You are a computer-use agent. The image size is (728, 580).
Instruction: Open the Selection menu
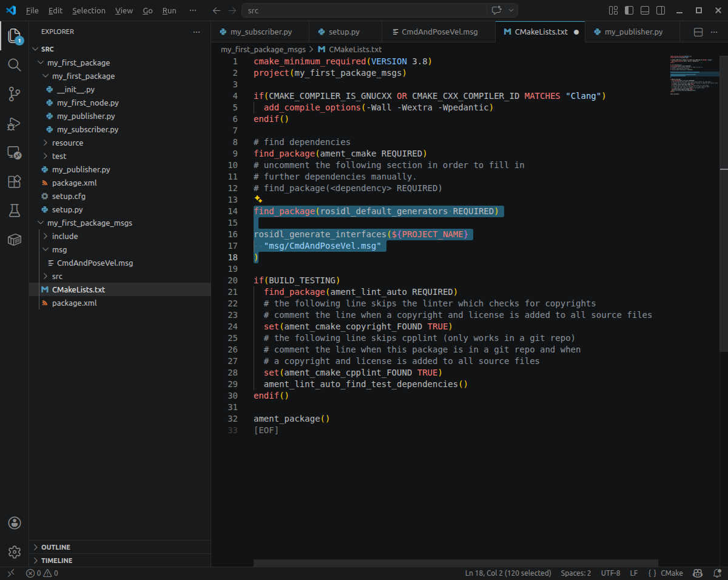coord(89,10)
